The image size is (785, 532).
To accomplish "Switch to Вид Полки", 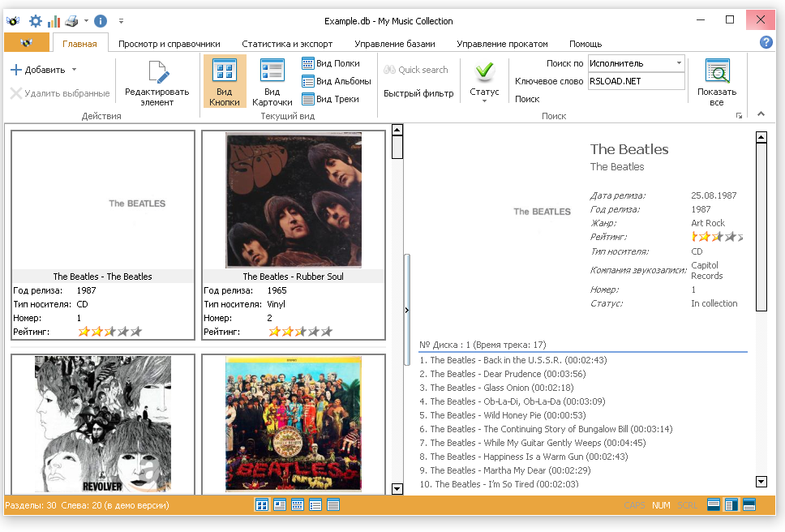I will tap(331, 63).
